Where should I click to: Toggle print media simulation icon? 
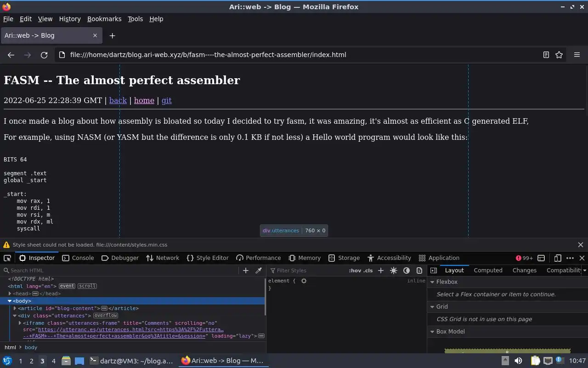419,270
